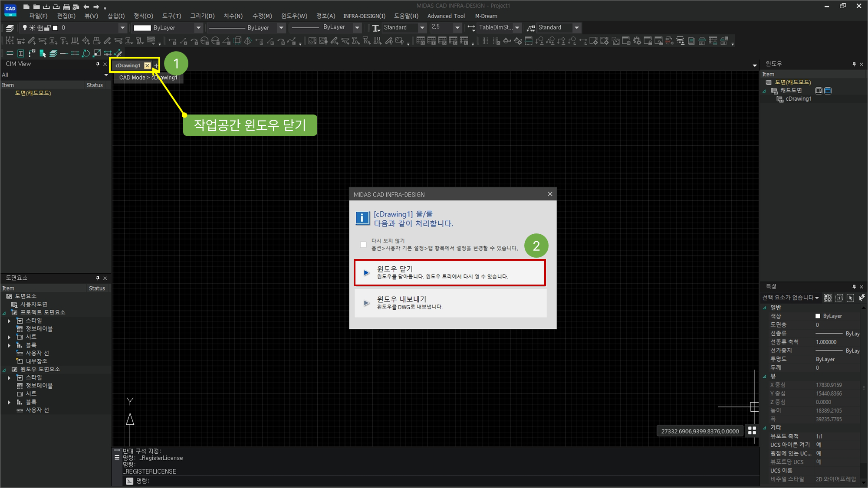Click the lightning quick properties icon

click(861, 298)
